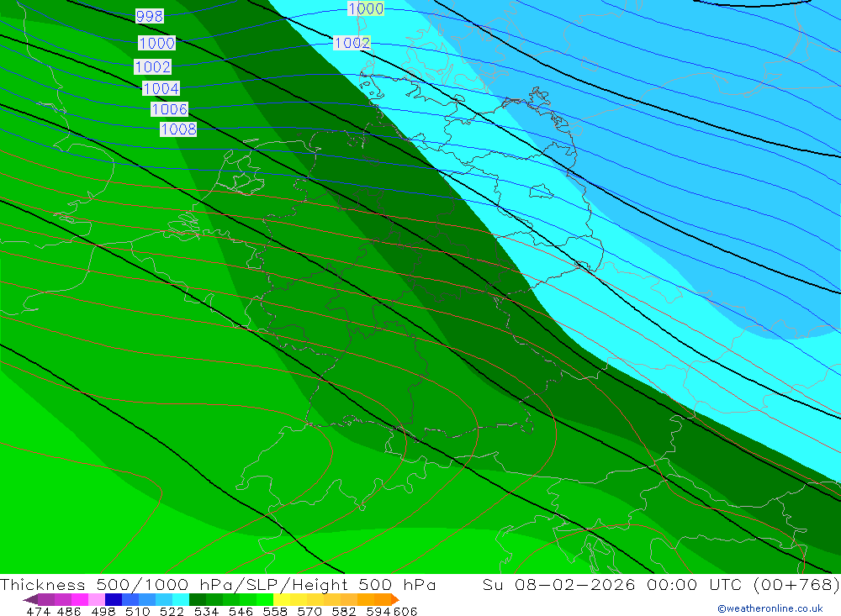841x616 pixels.
Task: Pick the light pink legend swatch
Action: coord(97,599)
